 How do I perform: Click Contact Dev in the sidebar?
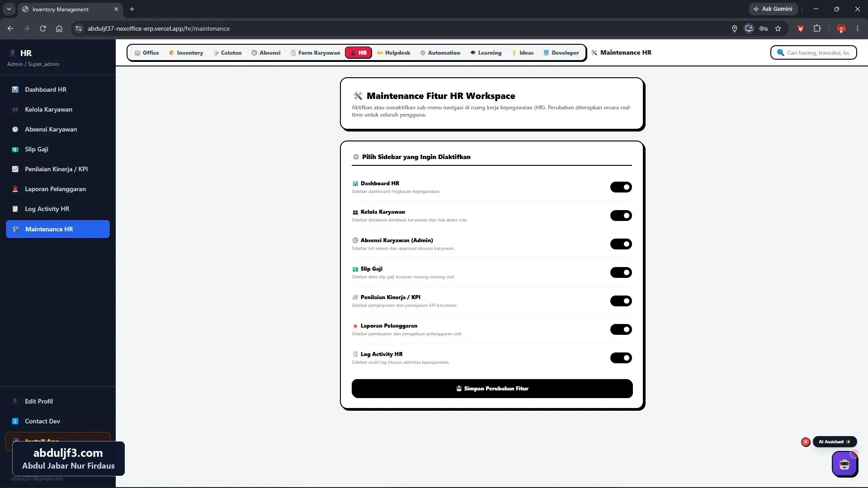coord(58,421)
